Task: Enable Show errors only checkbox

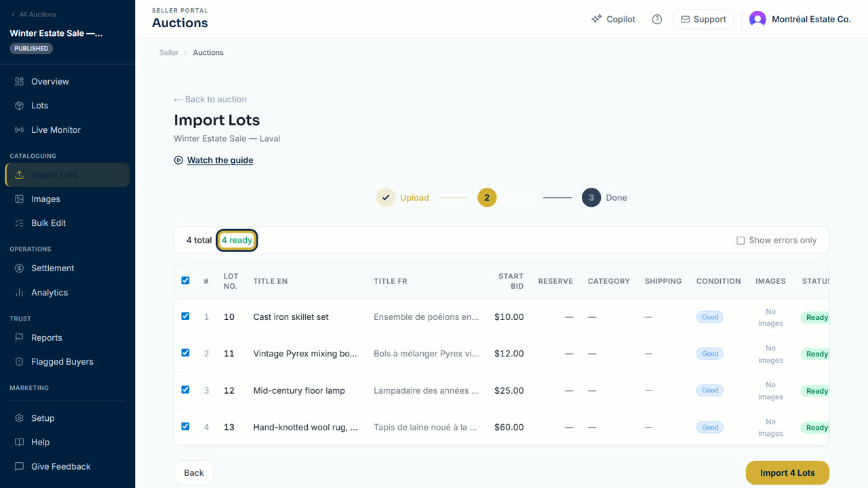Action: pyautogui.click(x=741, y=241)
